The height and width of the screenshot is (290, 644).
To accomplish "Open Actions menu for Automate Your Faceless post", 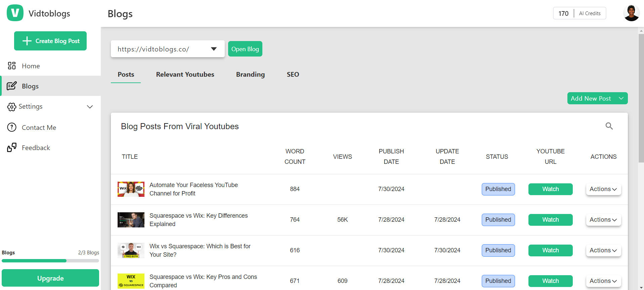I will point(603,189).
